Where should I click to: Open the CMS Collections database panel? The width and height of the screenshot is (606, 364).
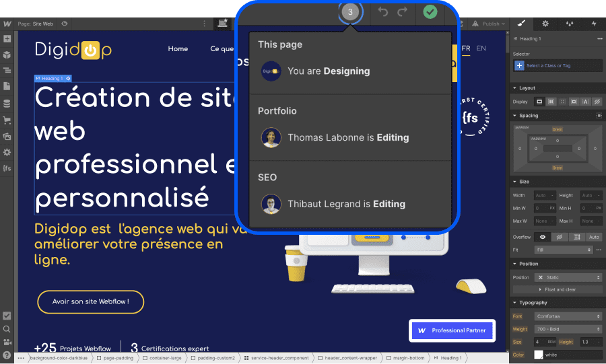(7, 104)
